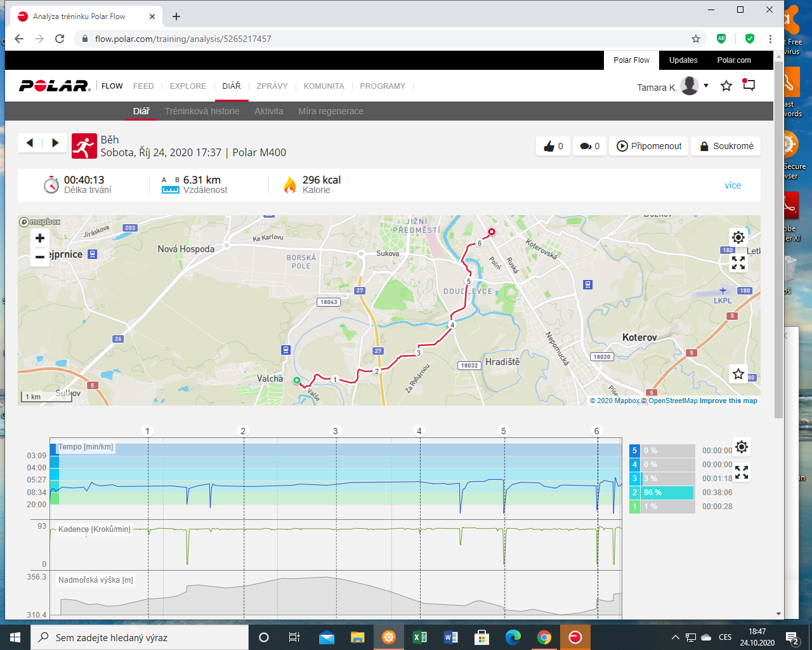Expand the training chart to fullscreen

741,472
